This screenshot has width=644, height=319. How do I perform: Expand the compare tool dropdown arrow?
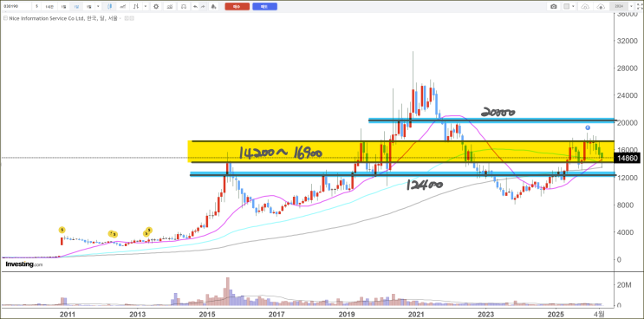tap(146, 7)
